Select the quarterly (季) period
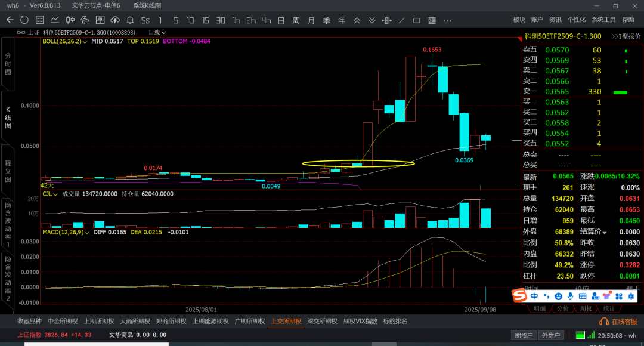Screen dimensions: 644x346 coord(327,20)
